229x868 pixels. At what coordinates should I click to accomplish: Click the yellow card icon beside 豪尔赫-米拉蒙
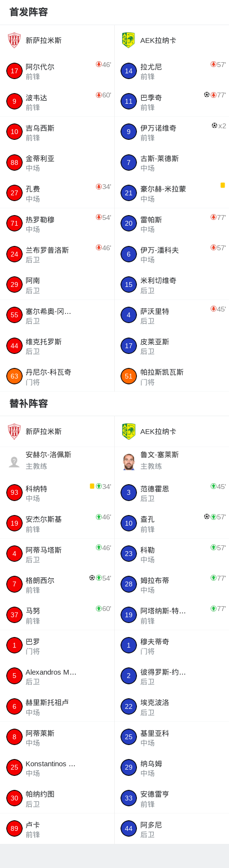pos(223,185)
